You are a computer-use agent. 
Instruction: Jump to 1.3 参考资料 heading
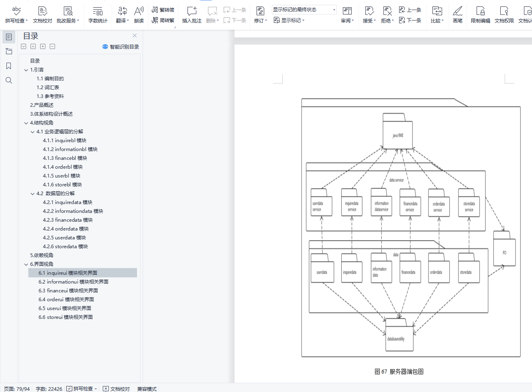(x=50, y=96)
